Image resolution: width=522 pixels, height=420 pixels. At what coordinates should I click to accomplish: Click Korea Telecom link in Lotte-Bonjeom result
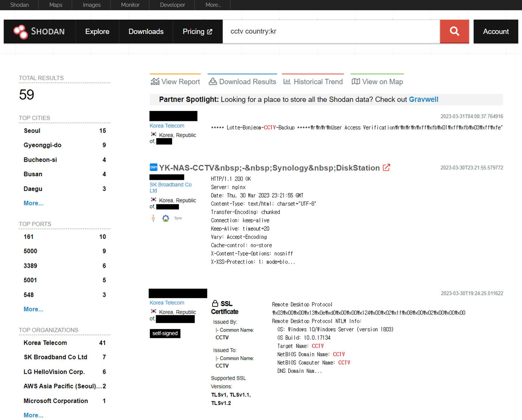click(167, 126)
